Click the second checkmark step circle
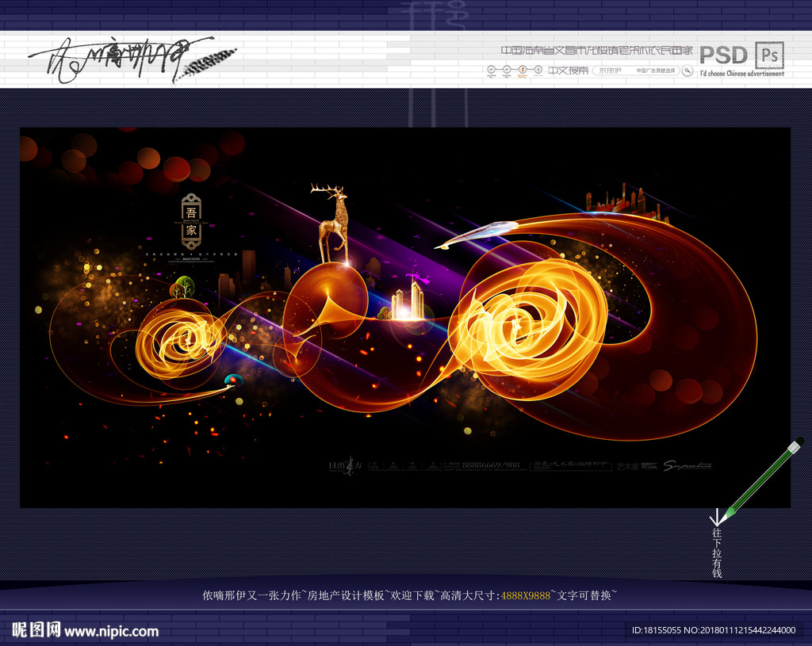Screen dimensions: 812x646 (x=507, y=71)
